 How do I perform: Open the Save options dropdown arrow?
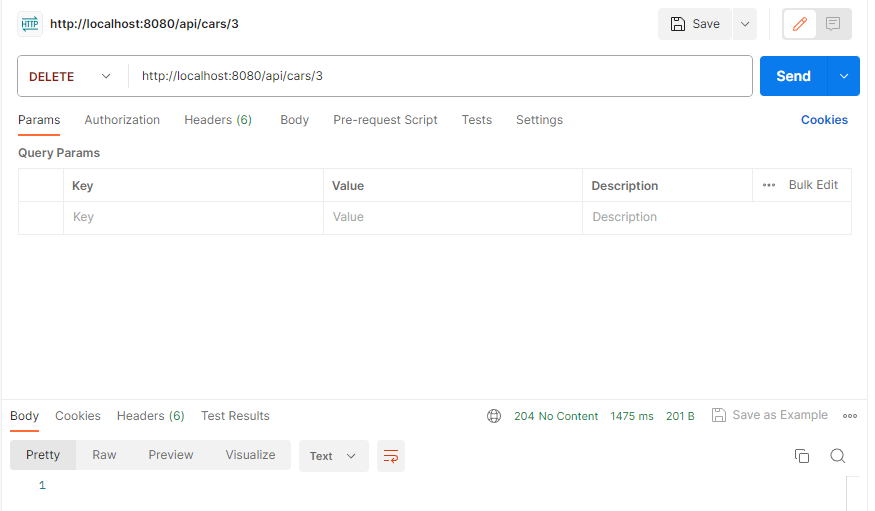(x=745, y=24)
